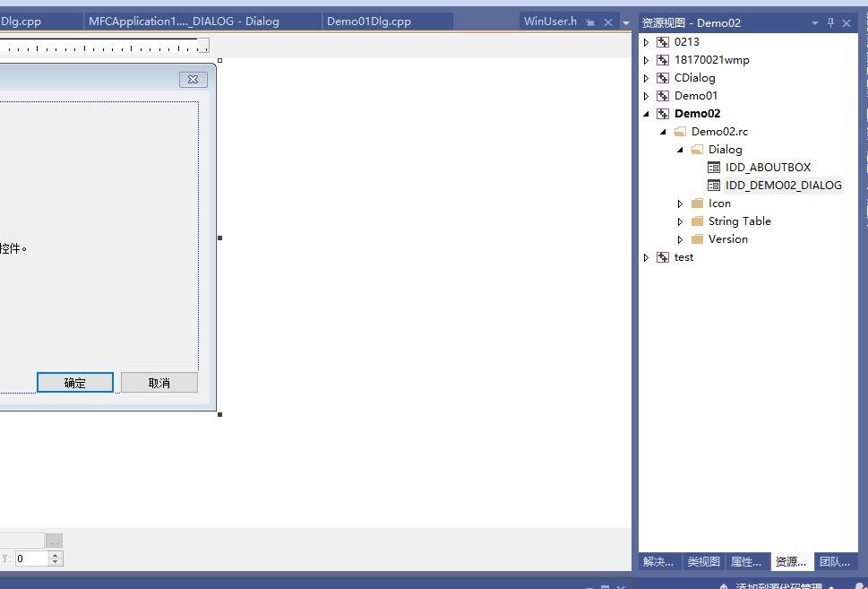
Task: Expand the String Table folder
Action: tap(681, 221)
